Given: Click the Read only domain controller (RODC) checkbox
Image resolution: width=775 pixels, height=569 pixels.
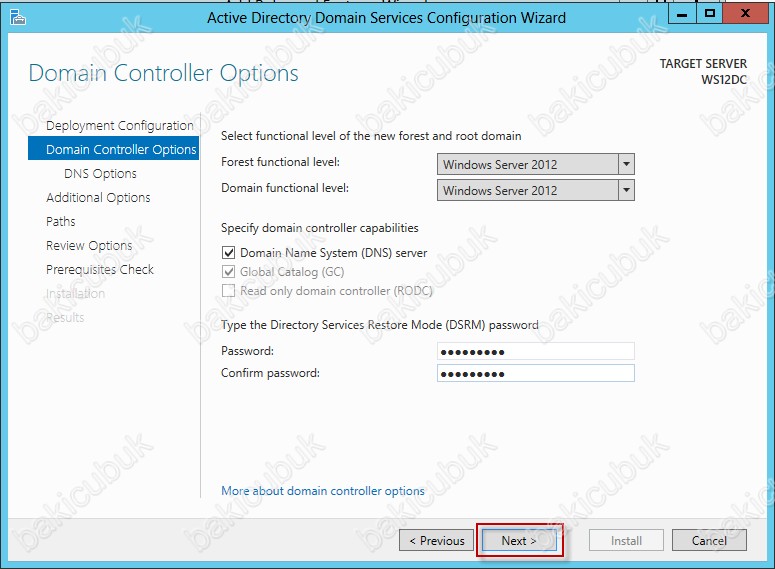Looking at the screenshot, I should point(228,291).
